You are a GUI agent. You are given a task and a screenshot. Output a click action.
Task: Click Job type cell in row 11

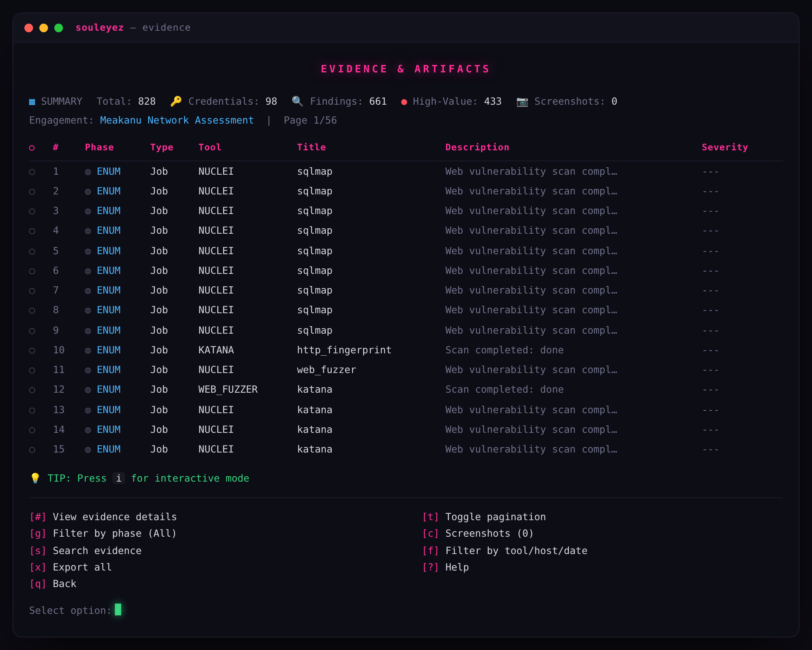(x=159, y=369)
